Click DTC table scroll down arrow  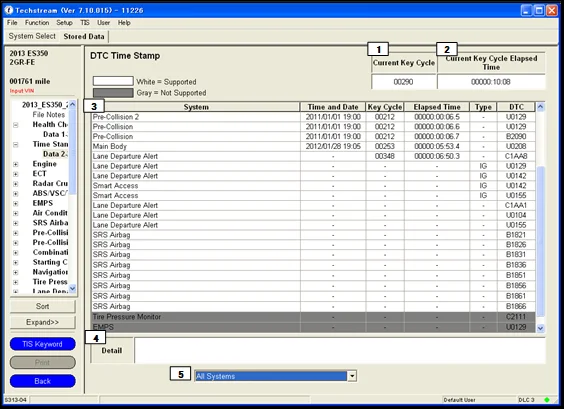coord(540,328)
